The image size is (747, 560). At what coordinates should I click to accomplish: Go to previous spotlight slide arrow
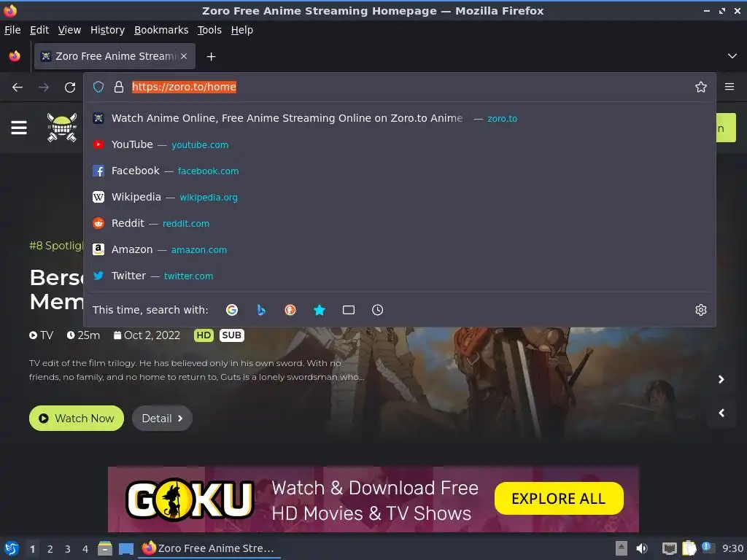(x=721, y=413)
